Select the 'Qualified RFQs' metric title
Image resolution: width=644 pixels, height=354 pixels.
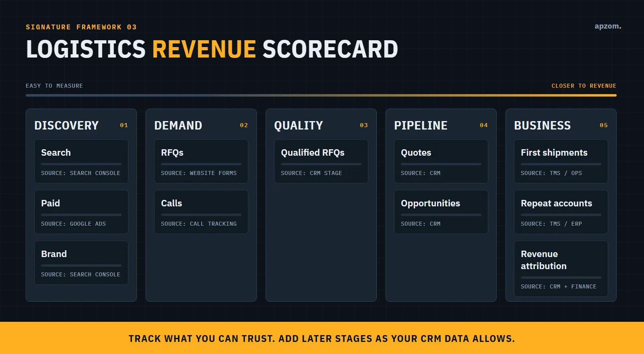pyautogui.click(x=313, y=152)
